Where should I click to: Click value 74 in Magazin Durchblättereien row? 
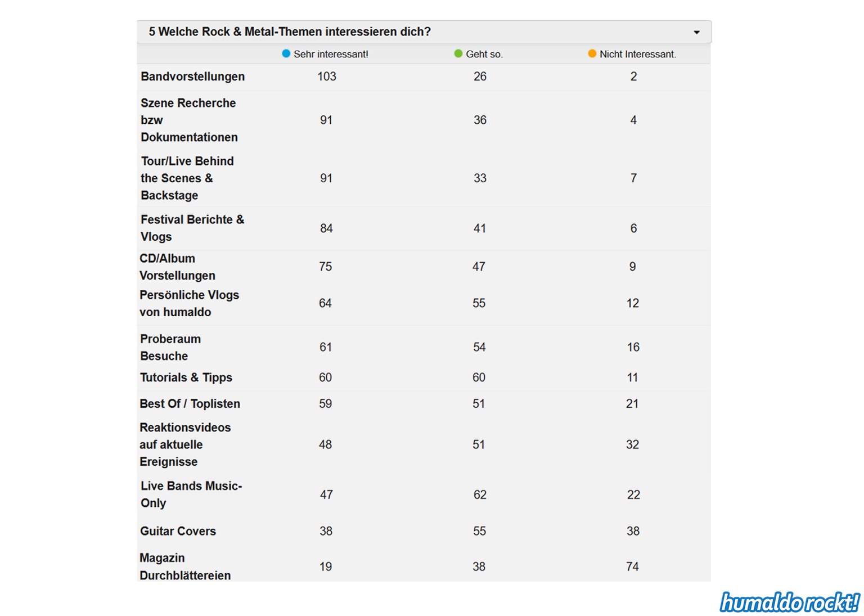pos(632,566)
